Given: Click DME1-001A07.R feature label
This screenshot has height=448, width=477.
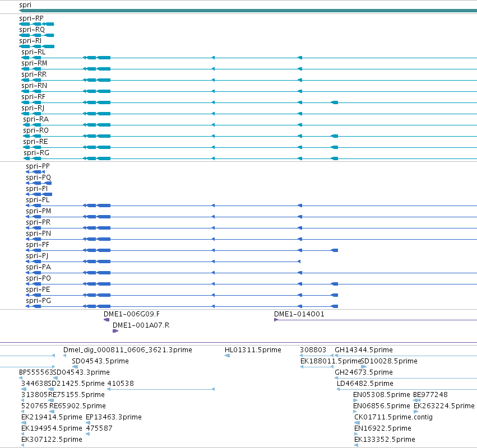Looking at the screenshot, I should point(141,325).
